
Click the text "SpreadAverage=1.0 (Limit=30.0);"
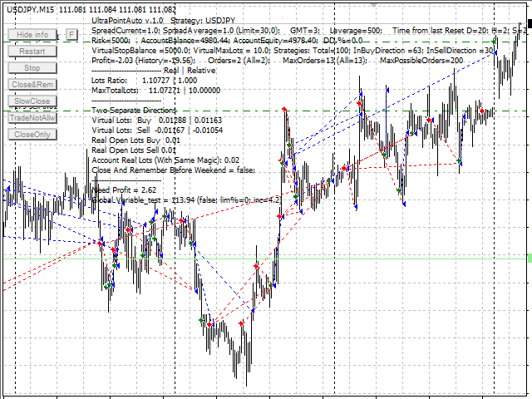coord(222,31)
